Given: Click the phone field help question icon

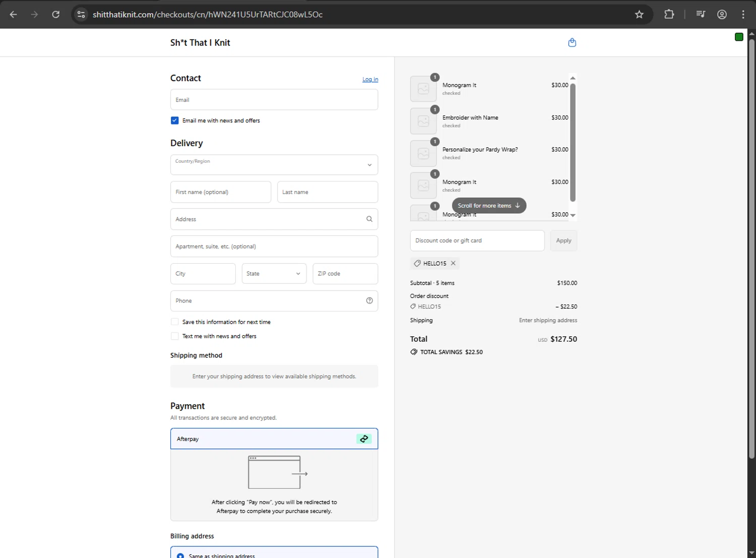Looking at the screenshot, I should pyautogui.click(x=369, y=300).
